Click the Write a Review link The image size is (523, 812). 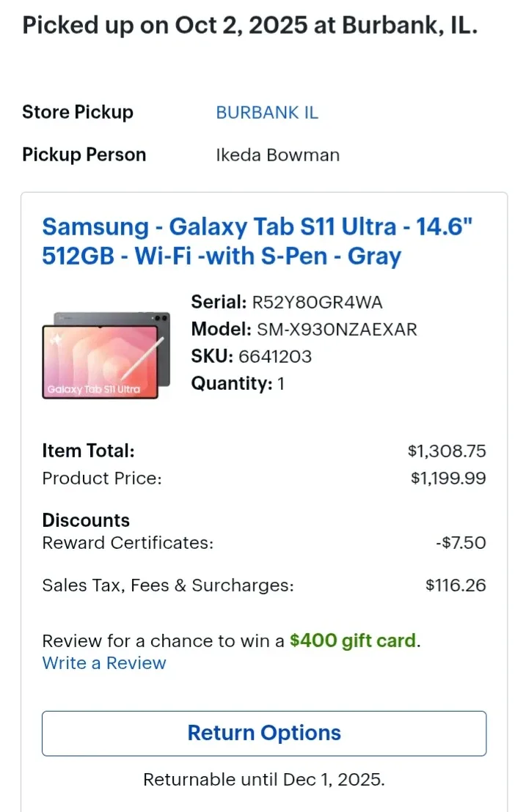coord(103,662)
